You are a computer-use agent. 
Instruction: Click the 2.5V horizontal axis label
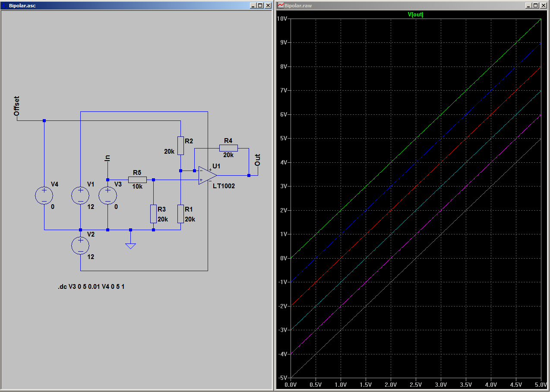pos(416,384)
